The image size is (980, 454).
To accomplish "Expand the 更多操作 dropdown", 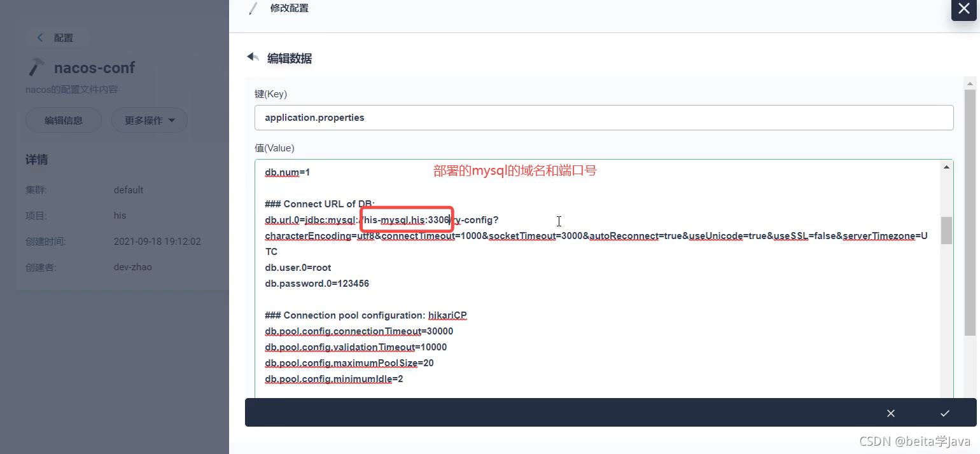I will click(x=150, y=120).
